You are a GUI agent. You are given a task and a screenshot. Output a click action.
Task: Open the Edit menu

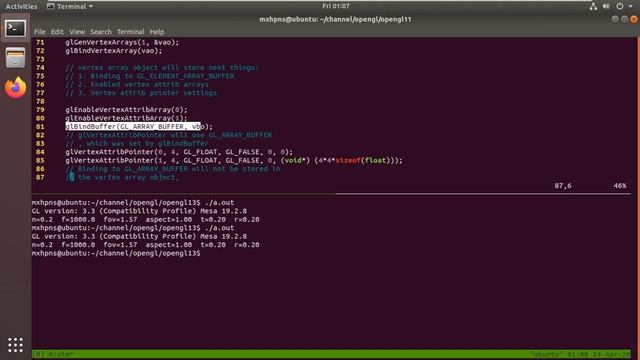57,32
